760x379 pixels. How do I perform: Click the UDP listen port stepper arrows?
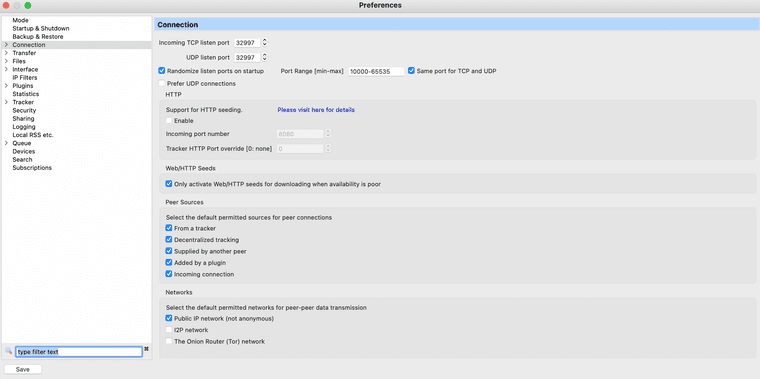point(265,57)
